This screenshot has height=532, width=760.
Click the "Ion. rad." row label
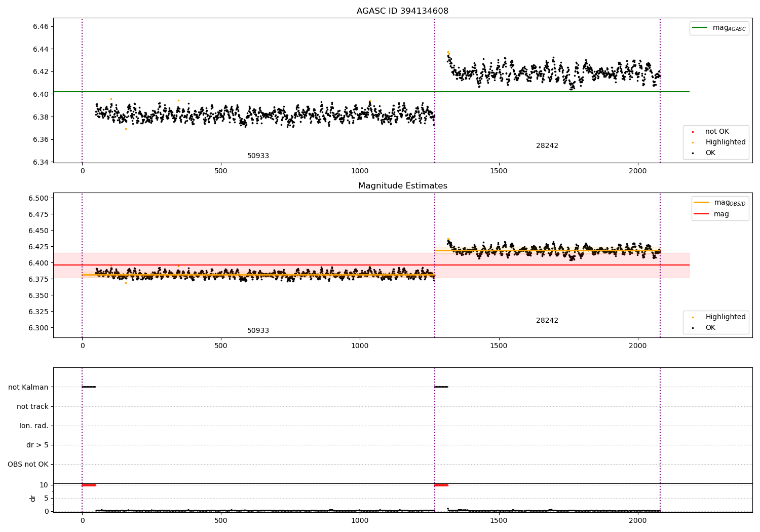34,426
